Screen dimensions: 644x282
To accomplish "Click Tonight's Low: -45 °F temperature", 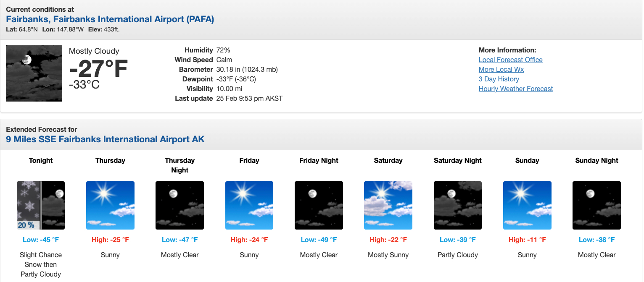I will click(41, 240).
